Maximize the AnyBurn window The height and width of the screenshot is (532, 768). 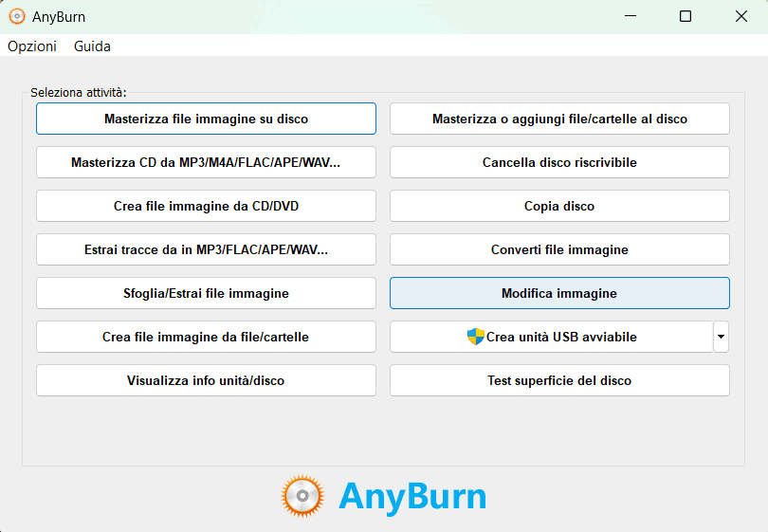coord(686,16)
